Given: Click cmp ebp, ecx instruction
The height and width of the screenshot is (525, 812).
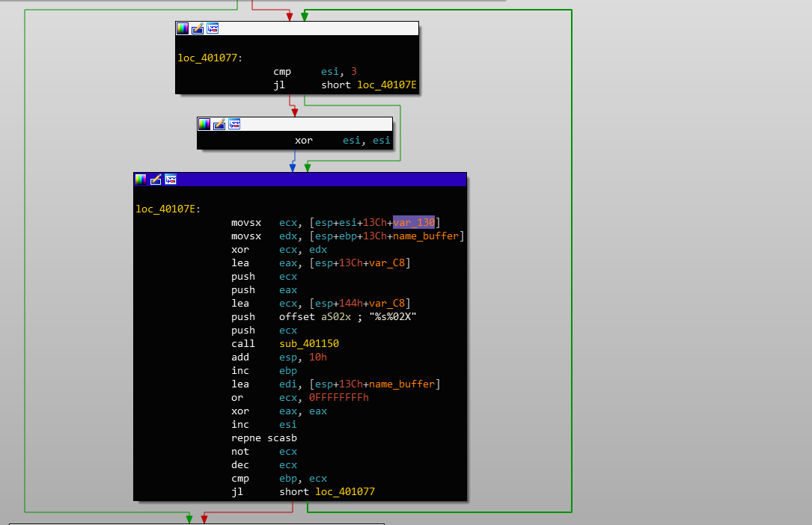Looking at the screenshot, I should [279, 478].
